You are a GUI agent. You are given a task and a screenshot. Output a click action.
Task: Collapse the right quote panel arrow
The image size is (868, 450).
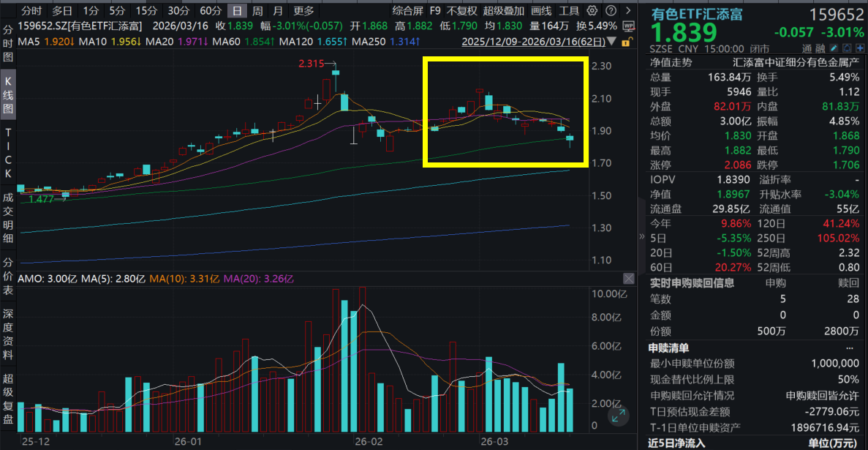642,237
